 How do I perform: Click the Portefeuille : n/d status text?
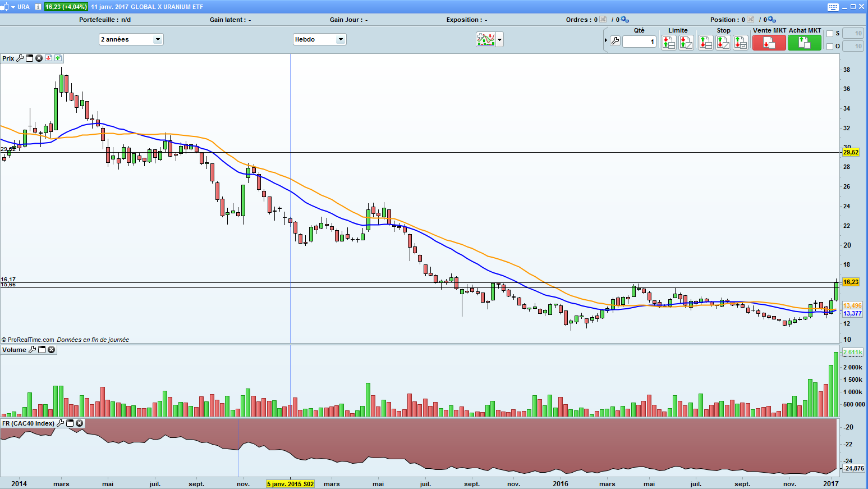[105, 20]
